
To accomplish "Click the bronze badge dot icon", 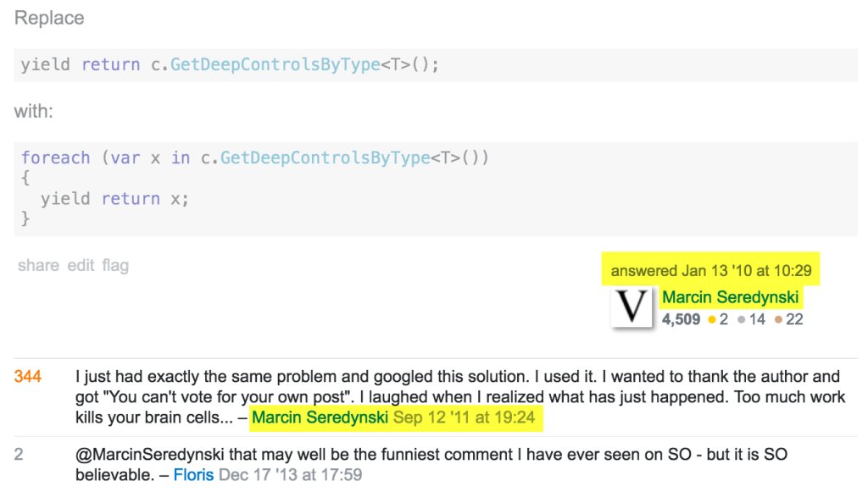I will click(778, 319).
